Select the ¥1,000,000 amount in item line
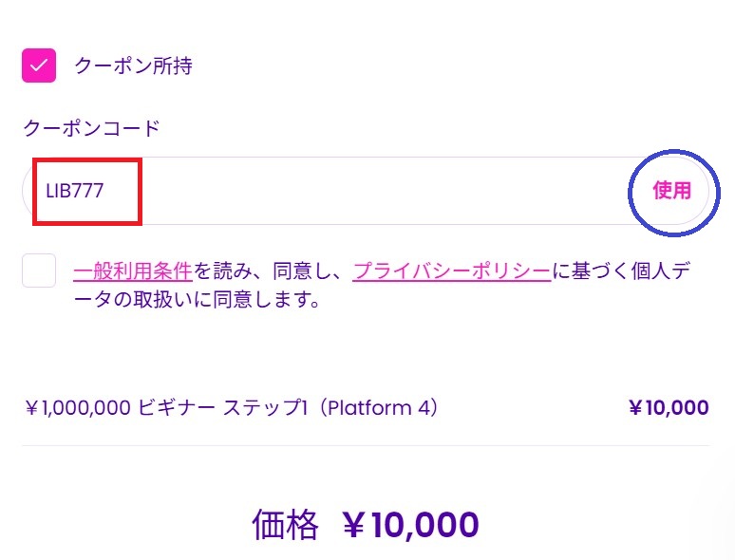Image resolution: width=735 pixels, height=560 pixels. click(78, 408)
